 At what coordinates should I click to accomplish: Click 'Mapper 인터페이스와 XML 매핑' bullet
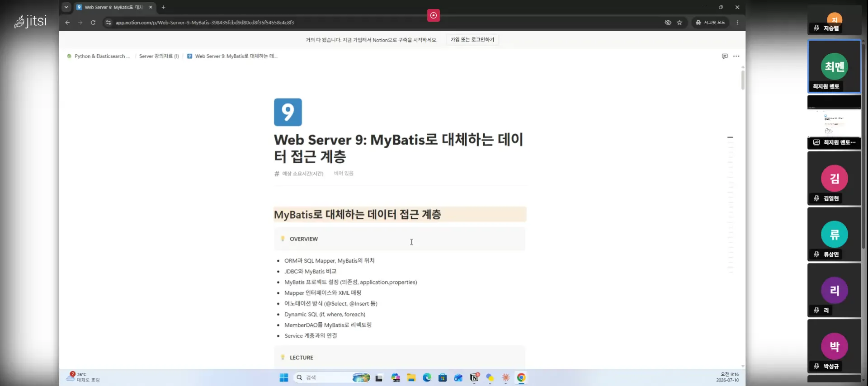click(322, 293)
